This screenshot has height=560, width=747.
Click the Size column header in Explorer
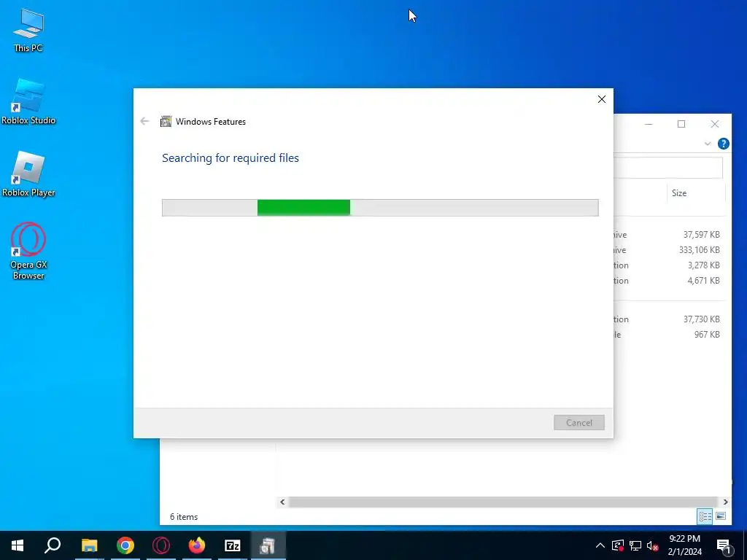point(679,192)
